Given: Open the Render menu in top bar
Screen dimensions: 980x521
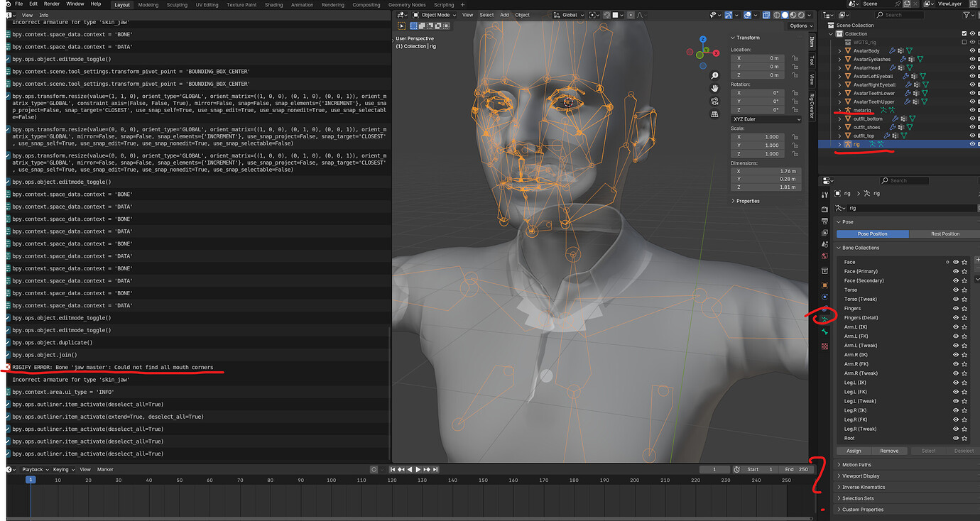Looking at the screenshot, I should click(52, 4).
